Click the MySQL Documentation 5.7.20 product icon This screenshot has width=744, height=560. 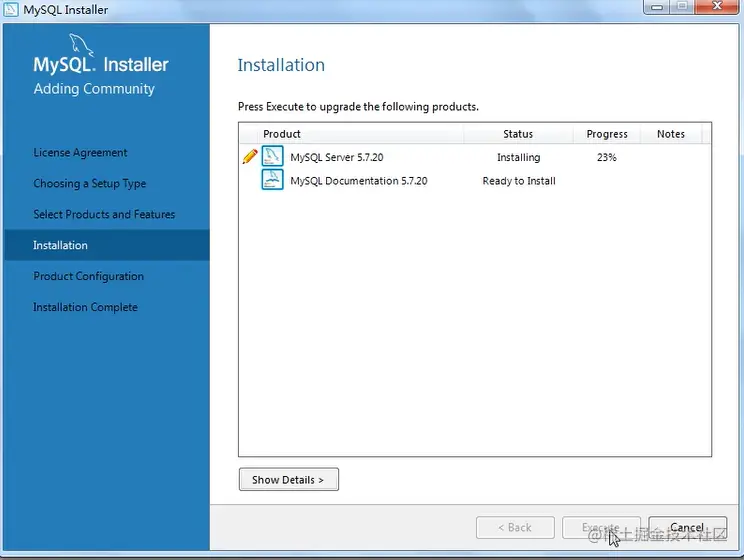272,180
